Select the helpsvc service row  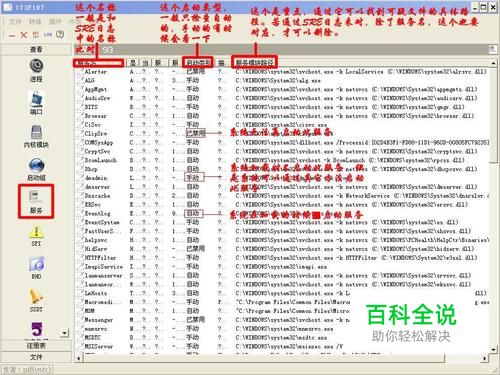(282, 240)
